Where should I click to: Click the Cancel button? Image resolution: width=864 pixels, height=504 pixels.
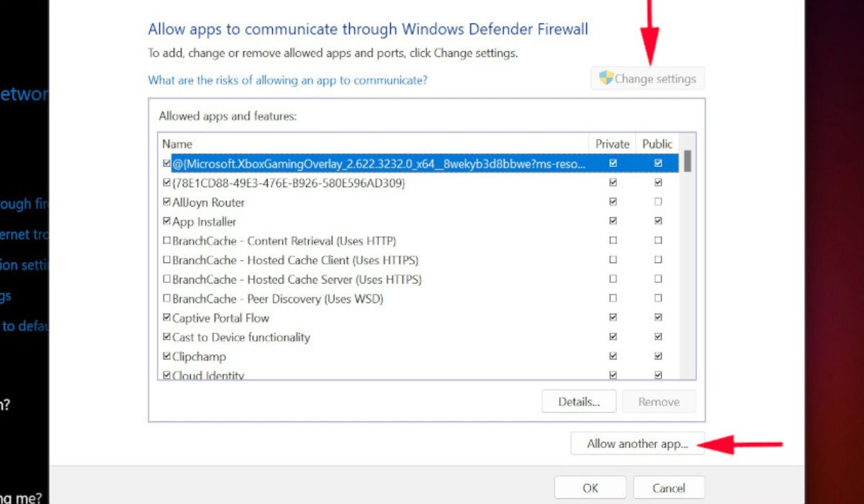tap(669, 487)
